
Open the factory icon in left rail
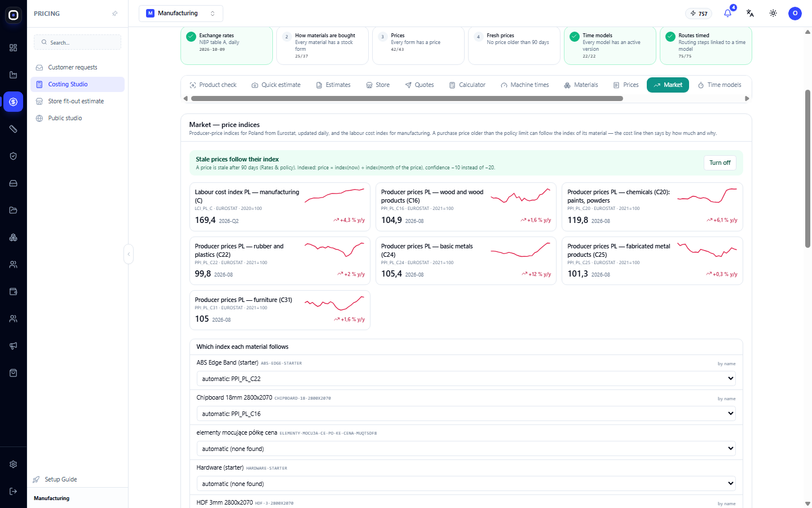[14, 75]
